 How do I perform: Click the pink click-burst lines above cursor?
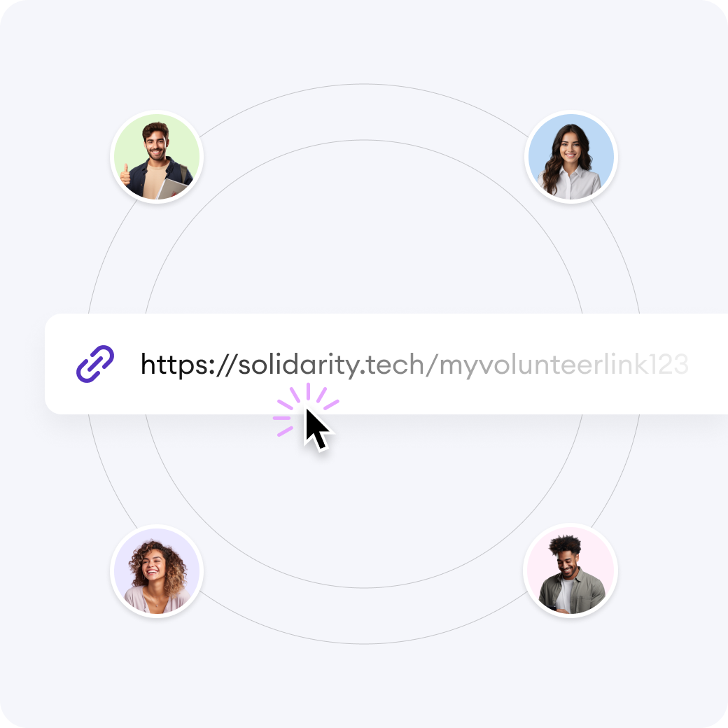pos(305,409)
